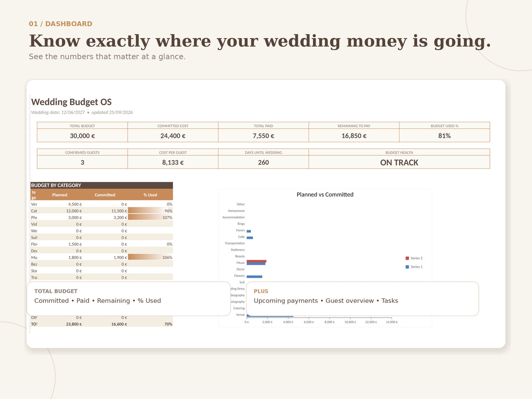Viewport: 532px width, 399px height.
Task: Select the Total Paid value 7,550 €
Action: 263,136
